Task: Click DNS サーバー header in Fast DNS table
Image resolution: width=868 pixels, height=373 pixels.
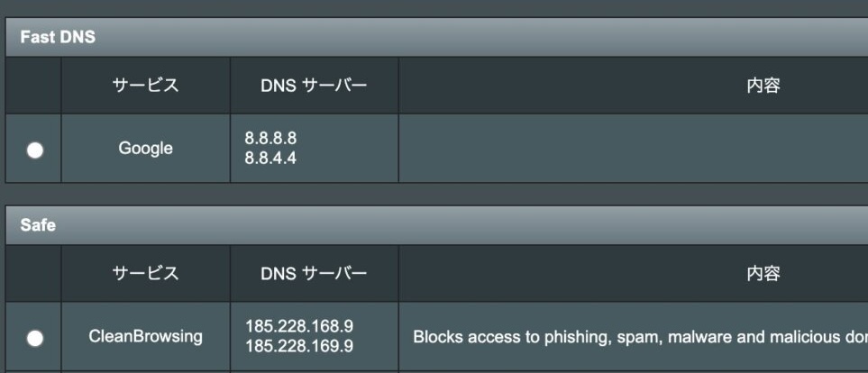Action: coord(313,86)
